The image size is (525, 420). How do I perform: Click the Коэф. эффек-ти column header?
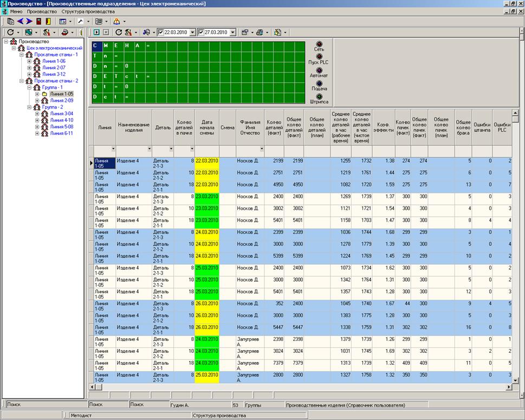pyautogui.click(x=384, y=127)
